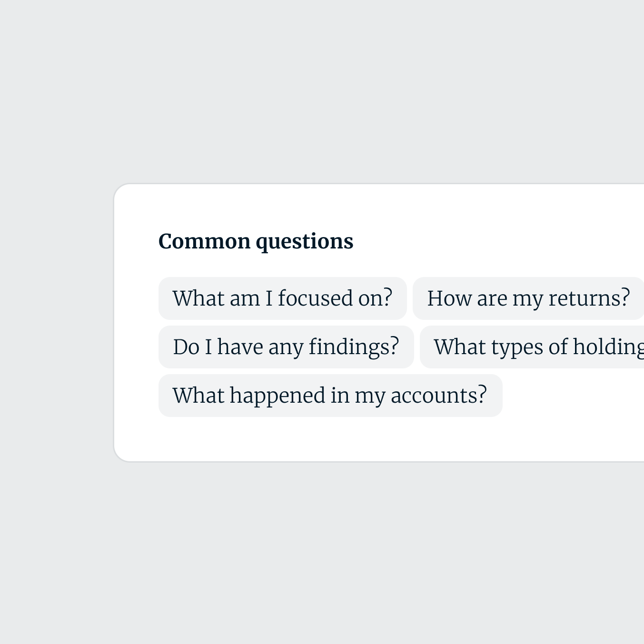
Task: Click the "Common questions" heading
Action: [256, 241]
